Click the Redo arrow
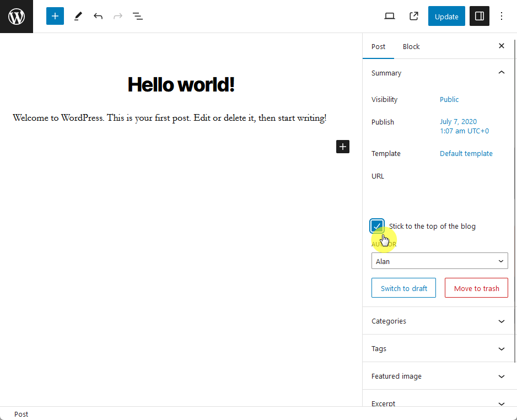Screen dimensions: 517x420 (117, 16)
